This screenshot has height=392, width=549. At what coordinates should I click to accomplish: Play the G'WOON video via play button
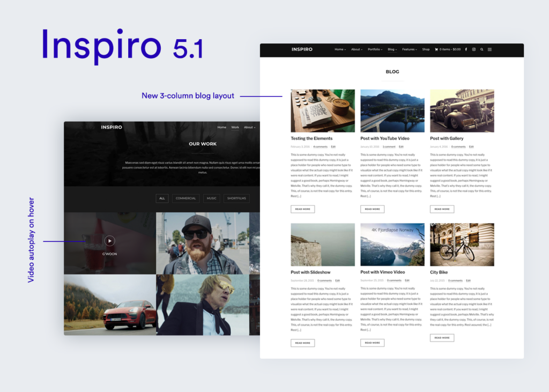(109, 241)
